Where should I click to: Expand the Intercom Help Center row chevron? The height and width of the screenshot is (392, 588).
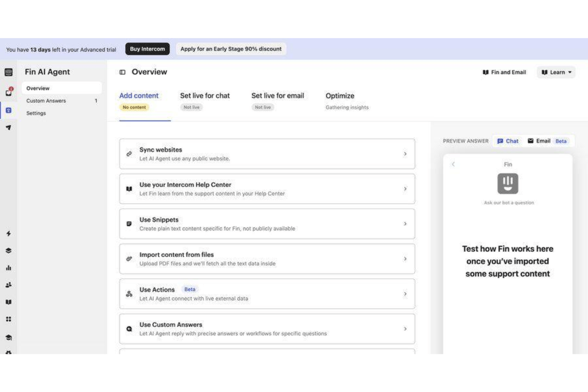[x=405, y=189]
